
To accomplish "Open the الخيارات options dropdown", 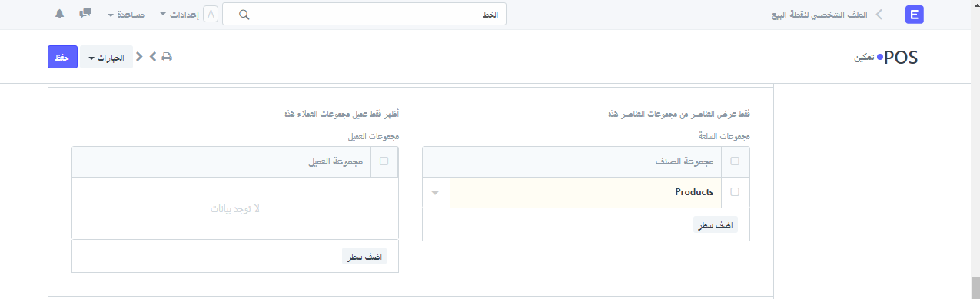I will [x=107, y=58].
